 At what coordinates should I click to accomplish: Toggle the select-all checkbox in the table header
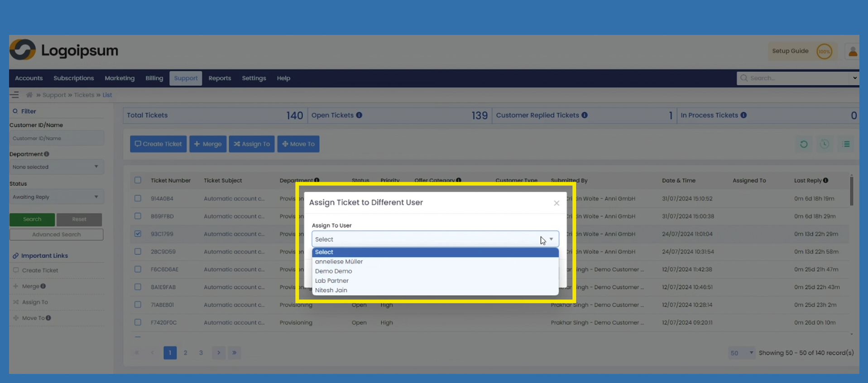[138, 180]
